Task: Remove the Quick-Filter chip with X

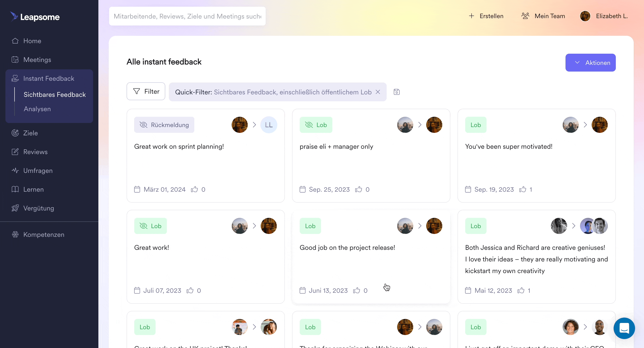Action: click(378, 92)
